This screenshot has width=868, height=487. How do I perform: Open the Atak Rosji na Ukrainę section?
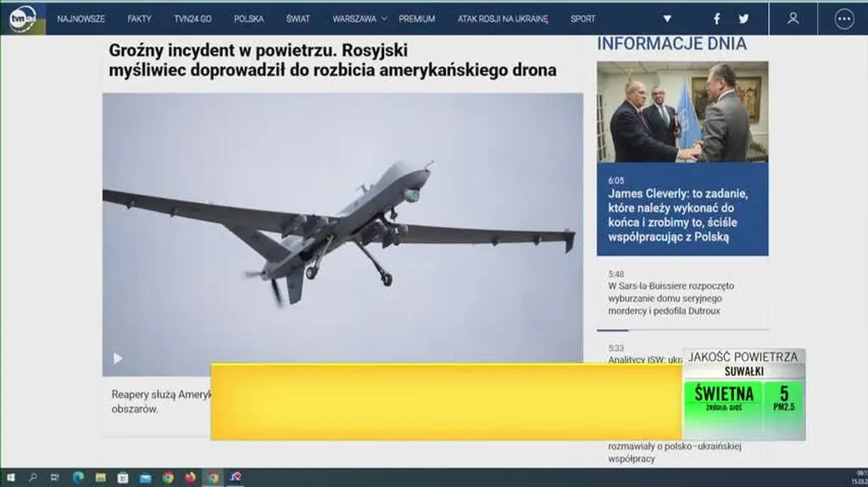(503, 19)
